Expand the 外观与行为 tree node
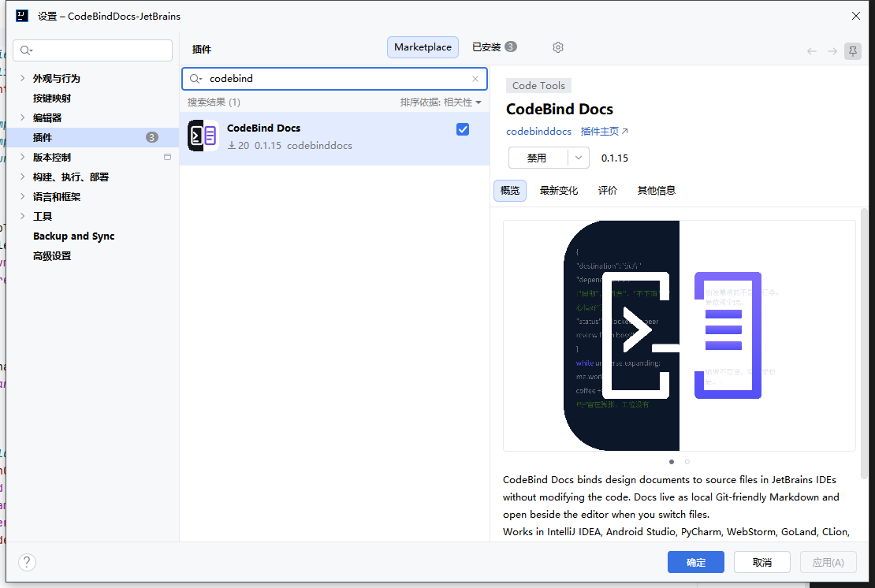 22,78
